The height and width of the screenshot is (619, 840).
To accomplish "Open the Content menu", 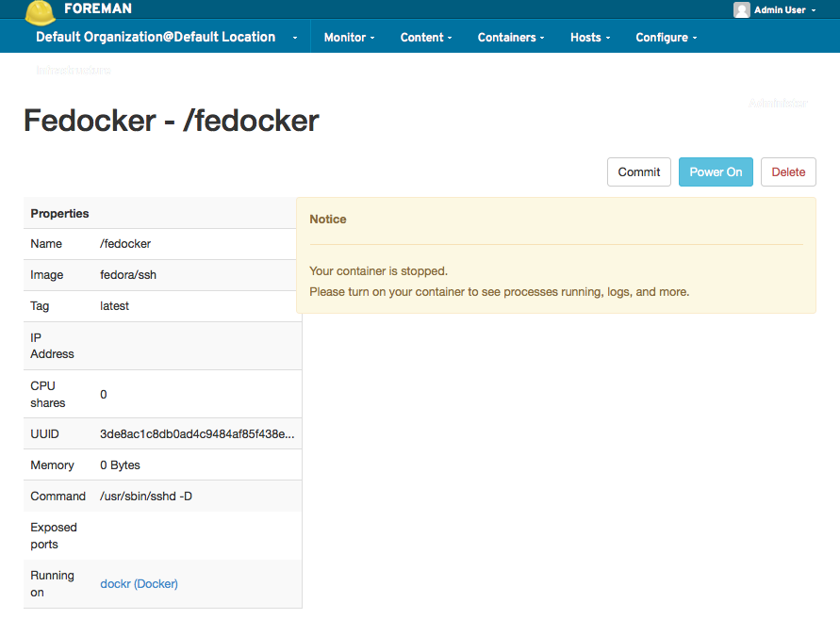I will [x=426, y=38].
